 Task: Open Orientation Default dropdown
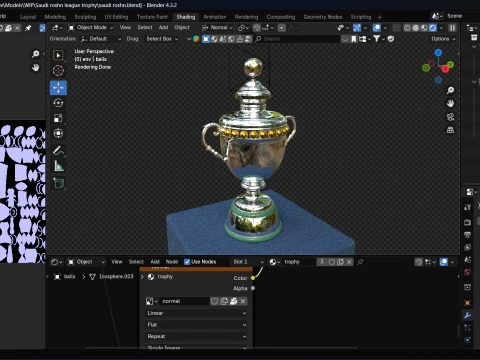[x=101, y=39]
